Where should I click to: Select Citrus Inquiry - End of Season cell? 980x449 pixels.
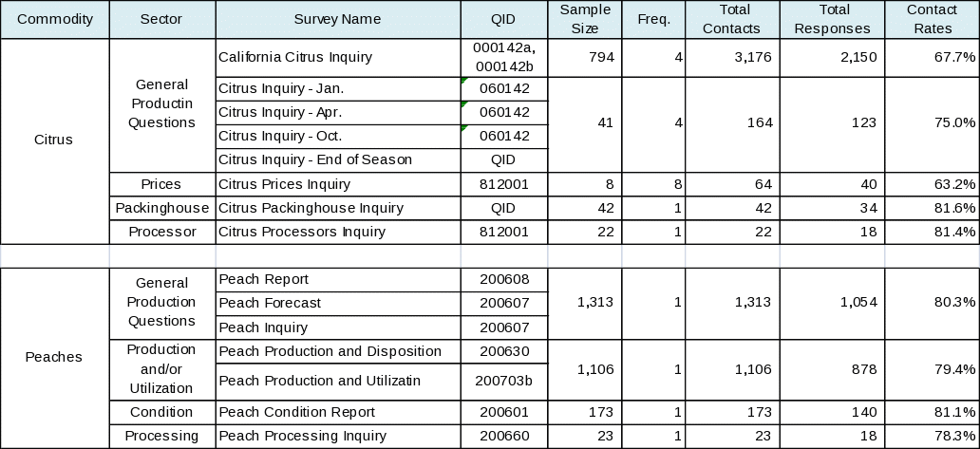pos(338,159)
